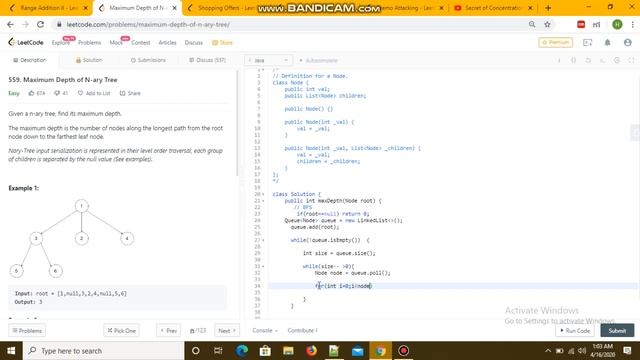Open the notifications bell
The width and height of the screenshot is (640, 360).
[607, 42]
